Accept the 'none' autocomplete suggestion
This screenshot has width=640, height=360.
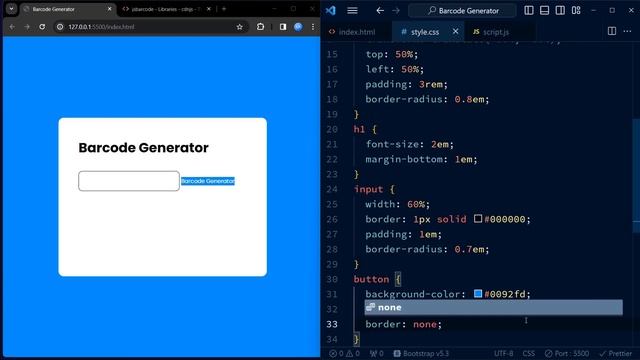(x=493, y=307)
